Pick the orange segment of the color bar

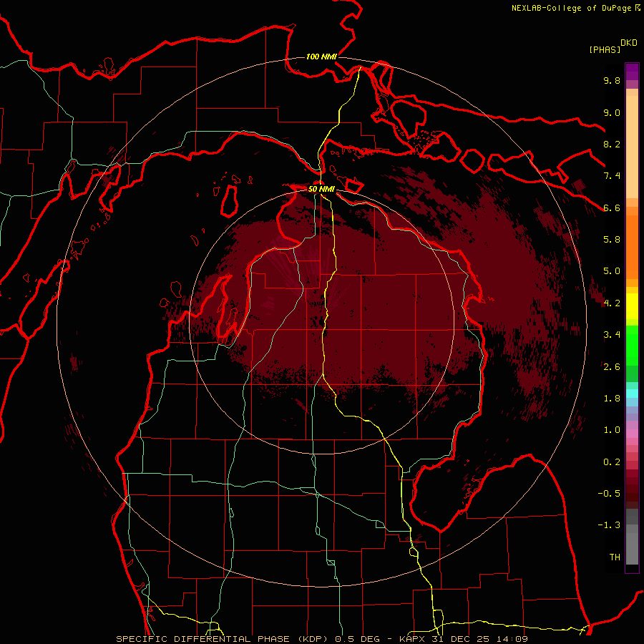click(x=632, y=246)
